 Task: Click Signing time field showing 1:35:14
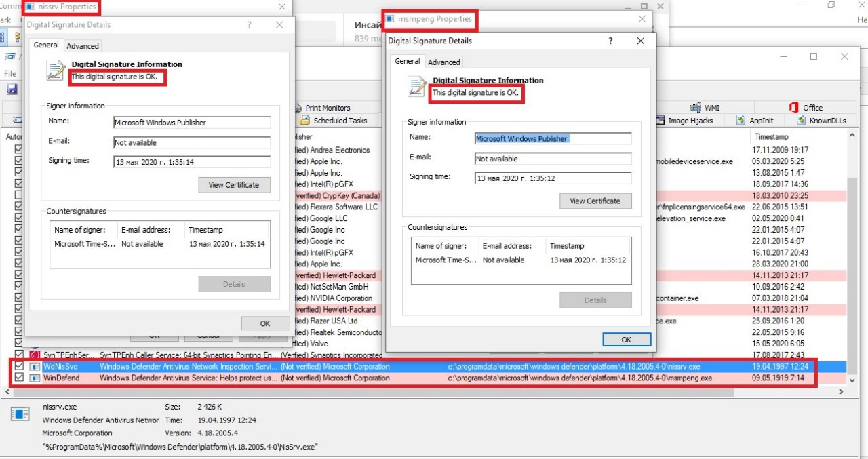click(192, 162)
